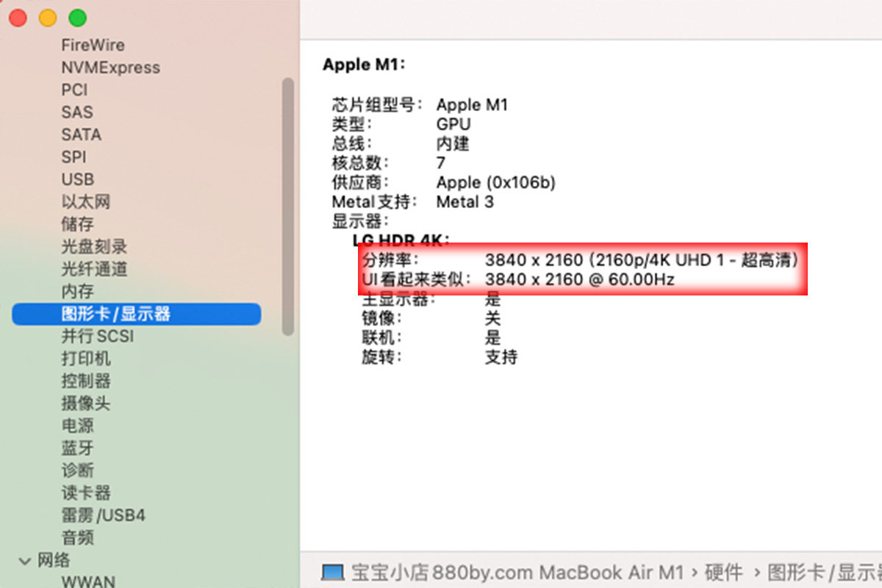Image resolution: width=882 pixels, height=588 pixels.
Task: Open 并行 SCSI in the sidebar
Action: pos(97,337)
